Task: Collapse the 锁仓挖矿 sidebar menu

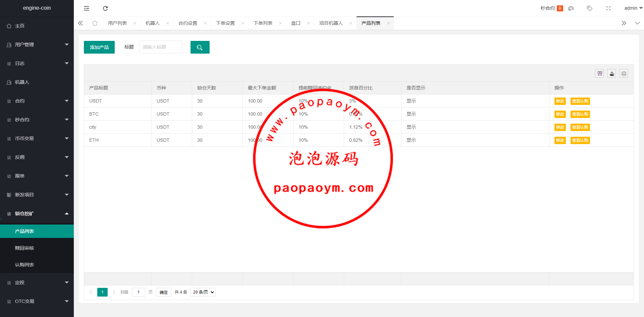Action: pyautogui.click(x=37, y=213)
